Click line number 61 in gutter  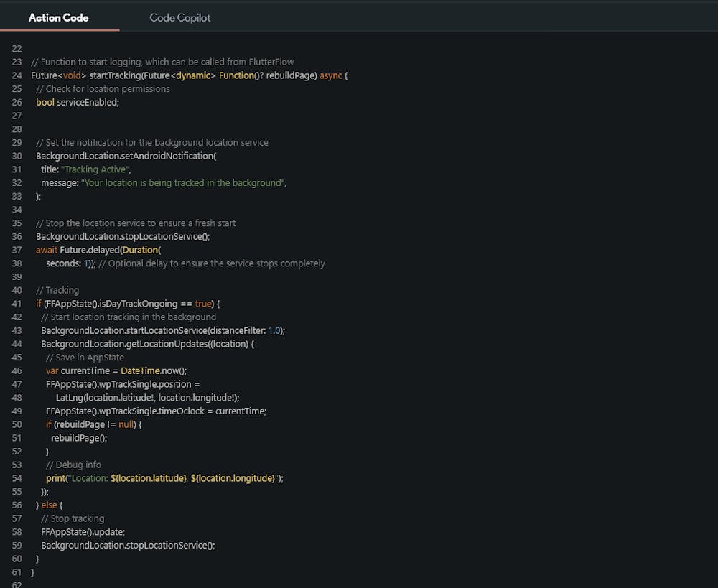[17, 571]
